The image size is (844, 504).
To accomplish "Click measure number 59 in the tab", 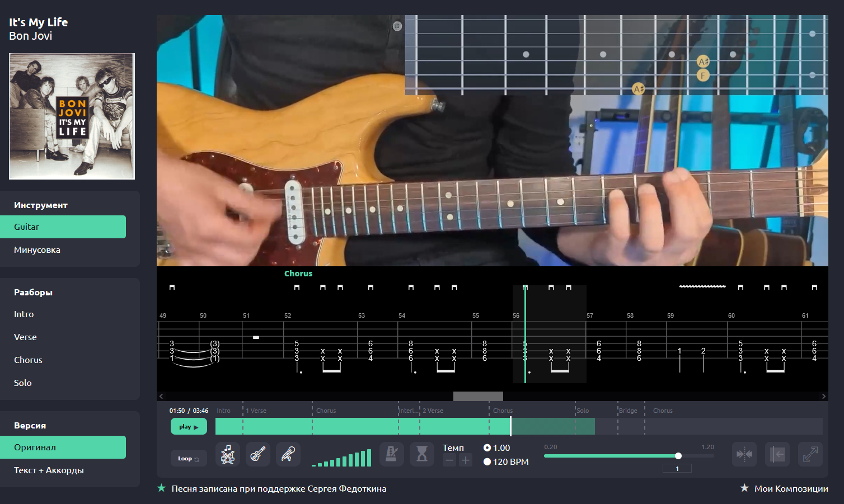I will coord(670,315).
